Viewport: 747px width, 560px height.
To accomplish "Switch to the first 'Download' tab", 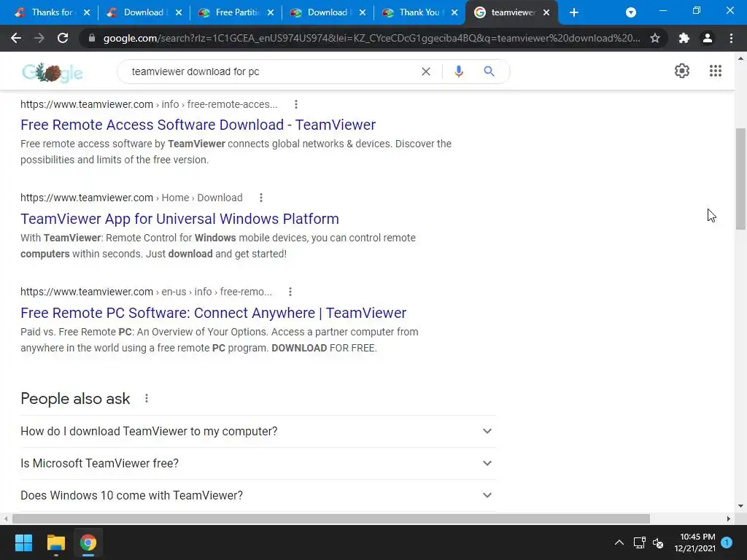I will click(138, 12).
